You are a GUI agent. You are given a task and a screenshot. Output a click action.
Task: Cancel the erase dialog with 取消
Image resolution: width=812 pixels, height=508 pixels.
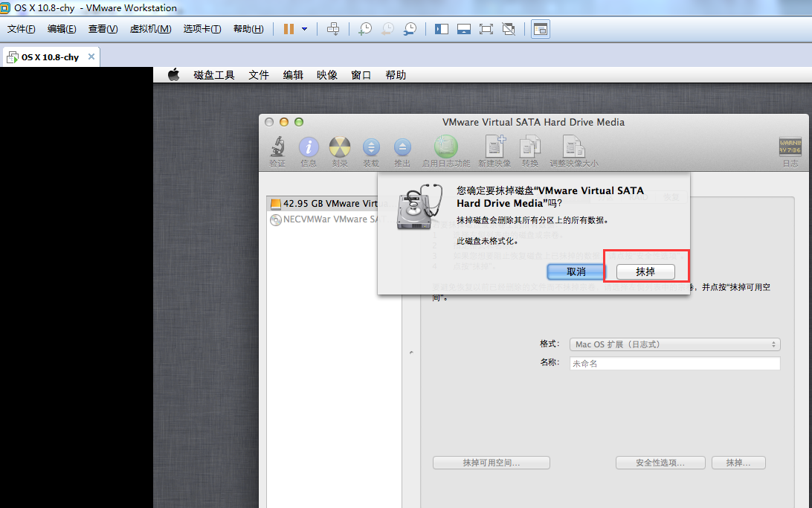tap(576, 271)
